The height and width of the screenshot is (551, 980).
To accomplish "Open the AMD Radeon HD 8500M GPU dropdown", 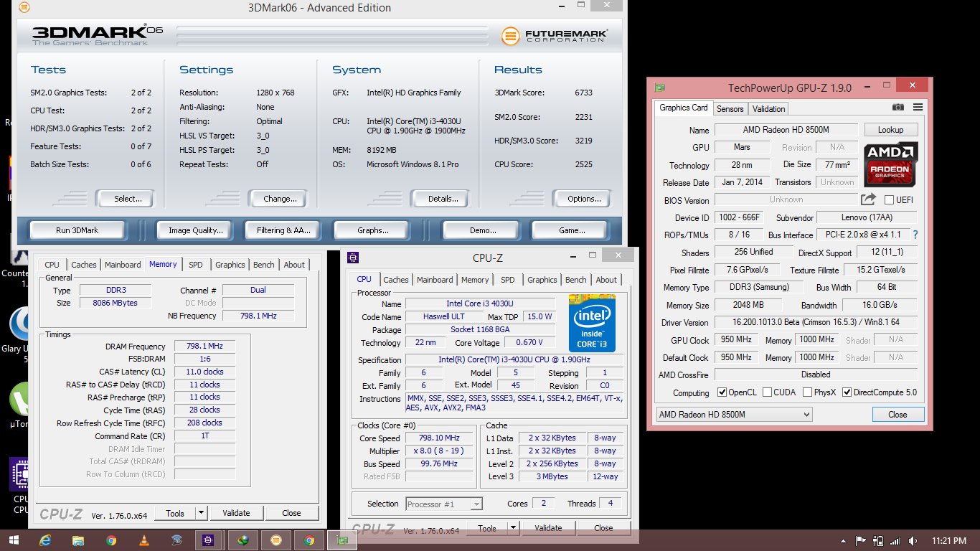I will coord(734,414).
